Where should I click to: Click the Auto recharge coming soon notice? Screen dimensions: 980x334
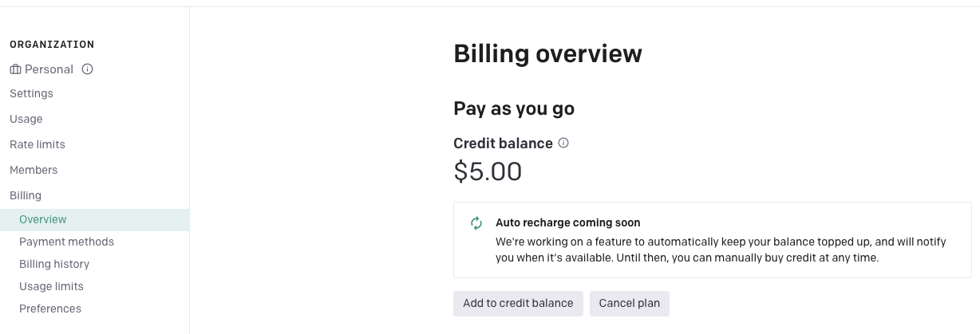point(713,240)
